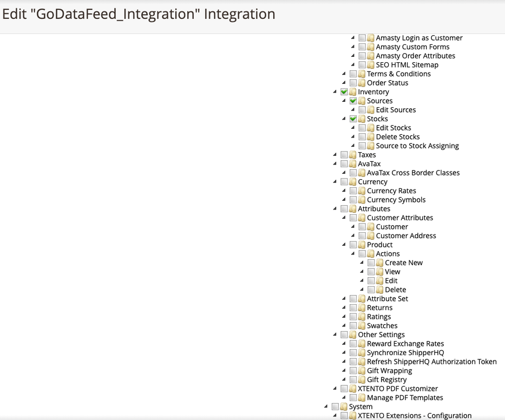Click the folder icon next to Gift Wrapping
This screenshot has width=505, height=420.
[362, 371]
